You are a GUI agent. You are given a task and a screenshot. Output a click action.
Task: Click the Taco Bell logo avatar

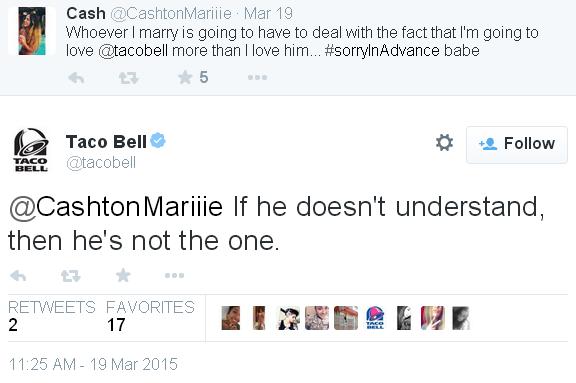[31, 149]
